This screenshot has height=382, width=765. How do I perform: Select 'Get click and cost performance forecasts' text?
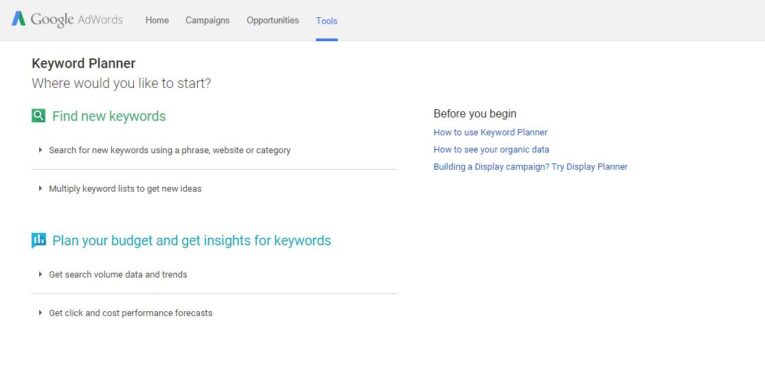click(x=130, y=313)
